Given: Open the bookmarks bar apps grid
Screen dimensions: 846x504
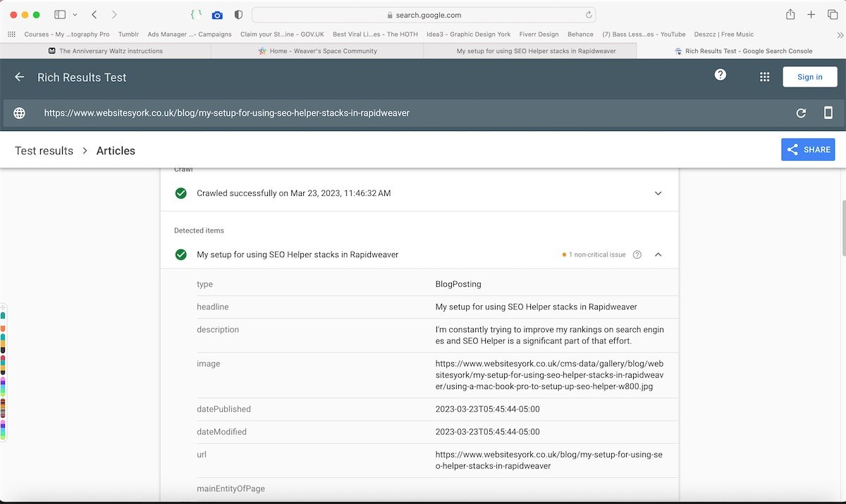Looking at the screenshot, I should pyautogui.click(x=11, y=34).
